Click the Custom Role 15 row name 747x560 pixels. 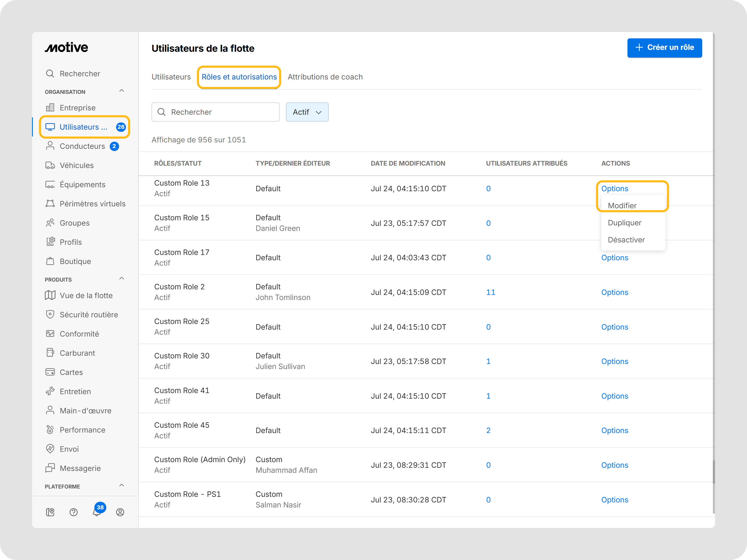(x=182, y=218)
